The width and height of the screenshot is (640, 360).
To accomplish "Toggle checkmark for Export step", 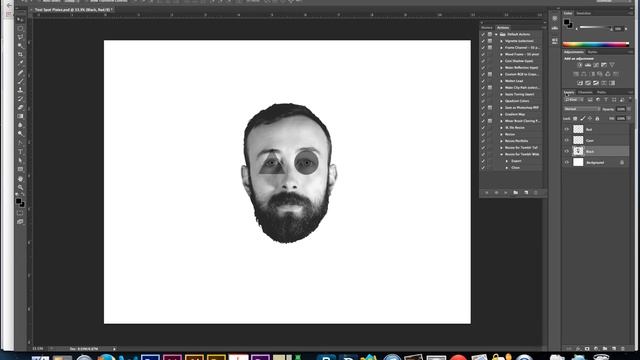I will [483, 161].
